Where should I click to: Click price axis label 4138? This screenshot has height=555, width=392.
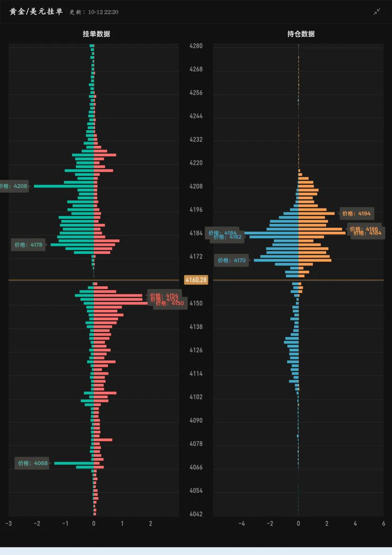coord(196,327)
